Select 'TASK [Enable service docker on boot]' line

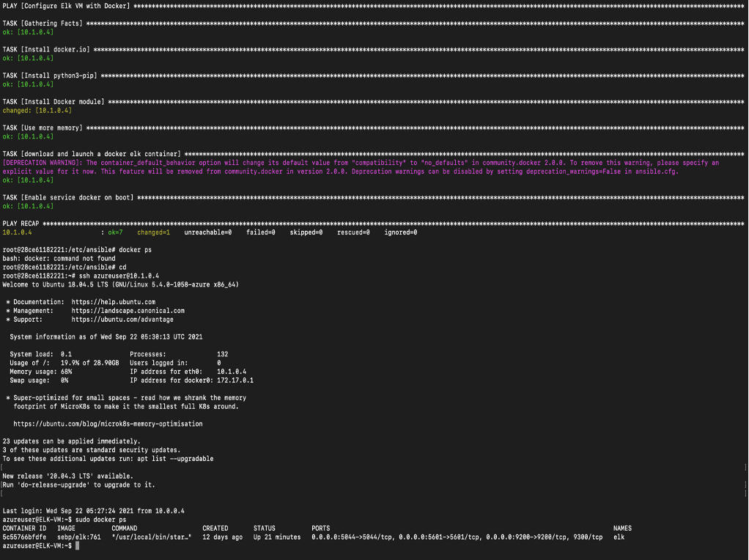(x=373, y=198)
